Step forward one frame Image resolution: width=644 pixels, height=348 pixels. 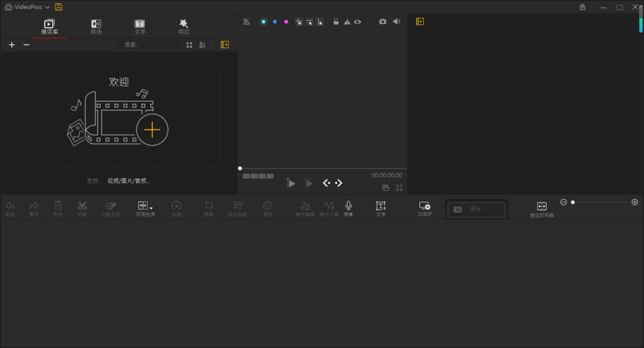(x=339, y=183)
